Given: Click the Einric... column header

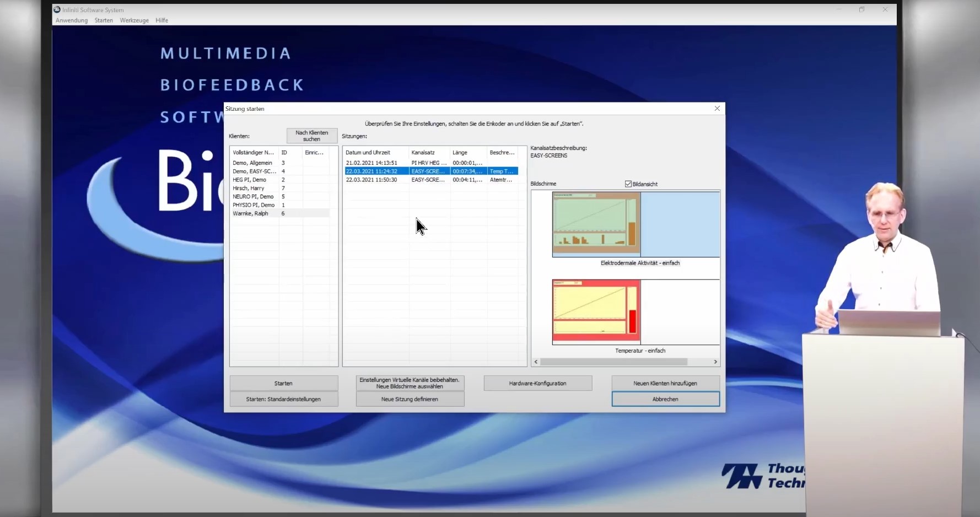Looking at the screenshot, I should click(315, 153).
